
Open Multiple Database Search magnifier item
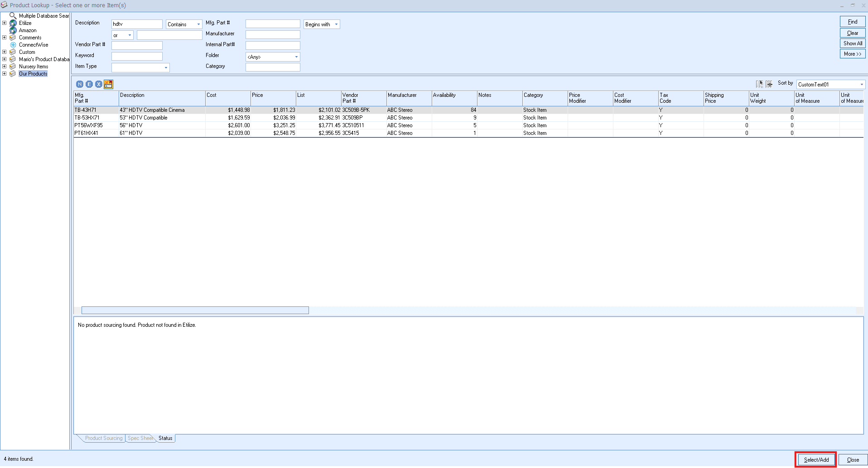point(13,16)
